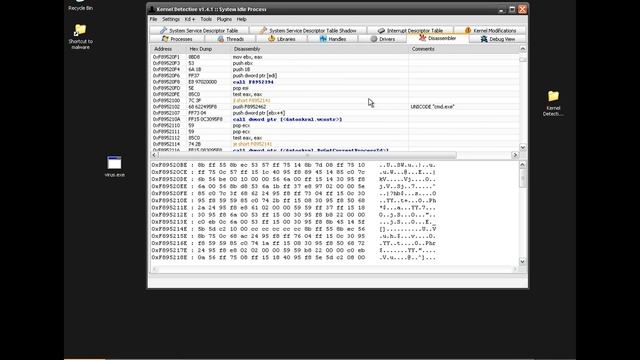Open the Settings menu
The image size is (640, 360).
171,19
